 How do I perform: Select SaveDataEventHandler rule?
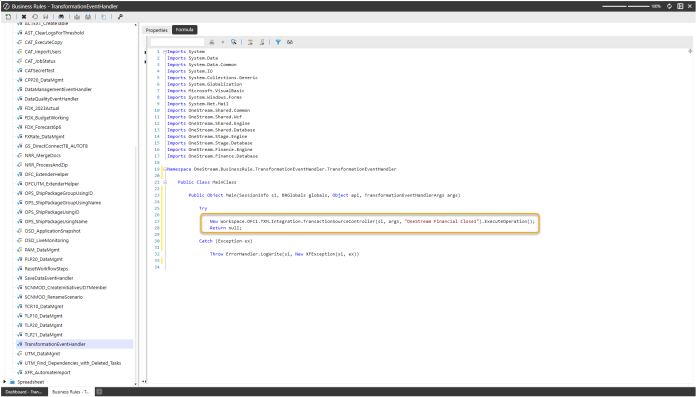49,278
